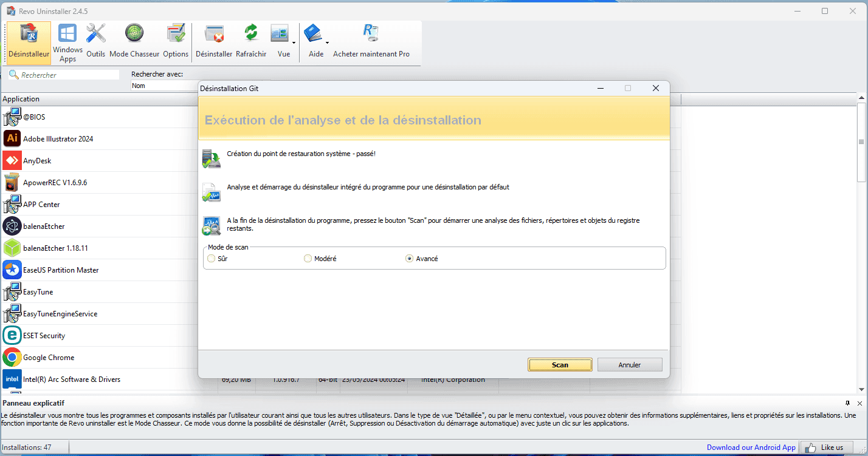
Task: Select EaseUS Partition Master icon
Action: pos(12,270)
